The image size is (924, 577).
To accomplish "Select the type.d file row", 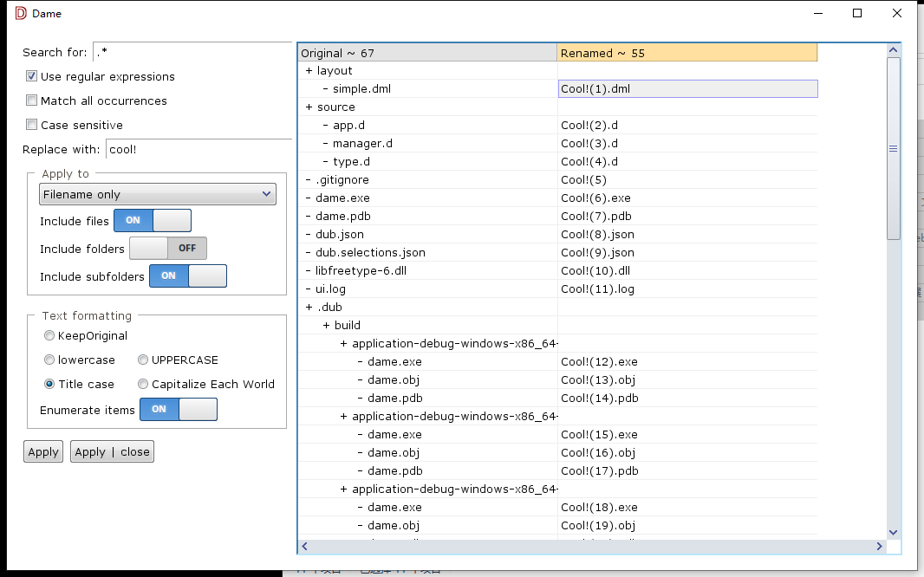I will (427, 162).
